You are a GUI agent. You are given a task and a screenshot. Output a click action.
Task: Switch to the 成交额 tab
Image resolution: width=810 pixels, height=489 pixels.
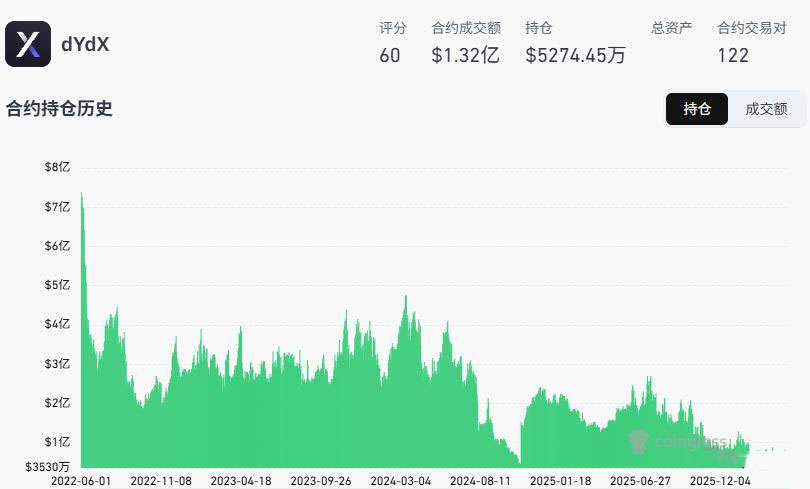pyautogui.click(x=766, y=109)
